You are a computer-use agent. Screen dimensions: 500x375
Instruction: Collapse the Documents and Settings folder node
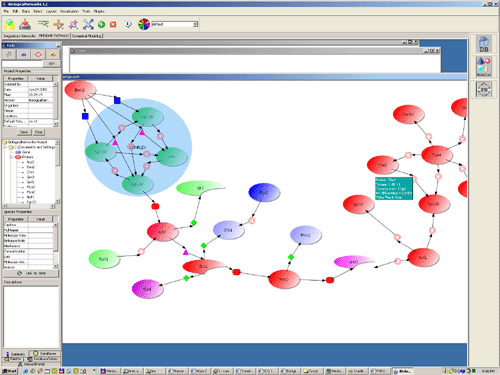[x=5, y=147]
